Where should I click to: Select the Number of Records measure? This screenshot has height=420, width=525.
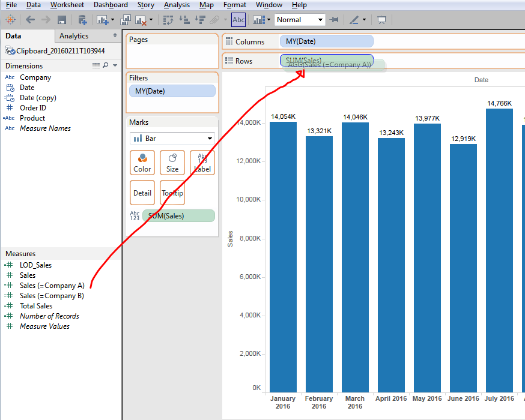[49, 316]
